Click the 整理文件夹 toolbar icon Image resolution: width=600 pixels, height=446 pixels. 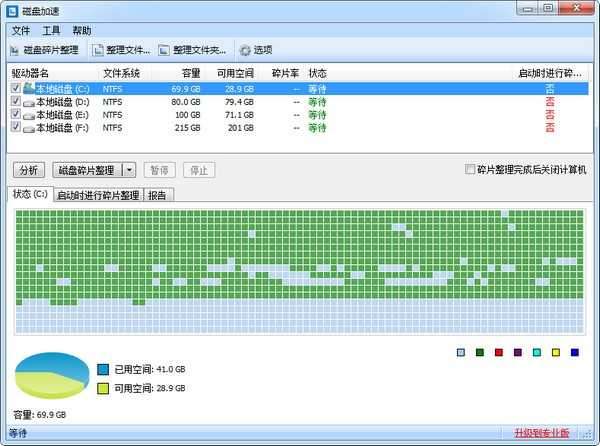tap(164, 50)
